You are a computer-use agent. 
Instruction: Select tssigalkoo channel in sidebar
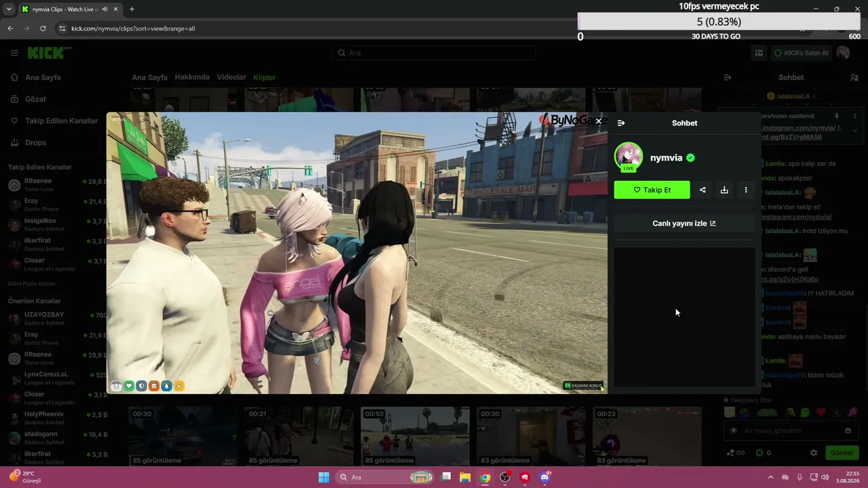[57, 224]
